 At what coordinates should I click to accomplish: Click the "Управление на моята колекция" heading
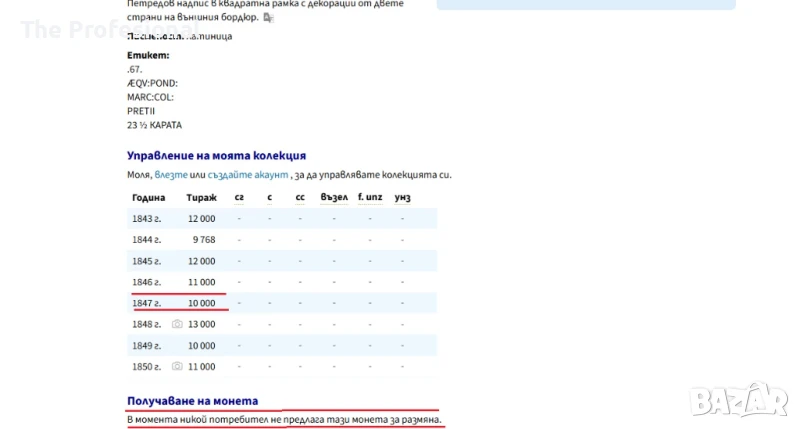(x=216, y=156)
